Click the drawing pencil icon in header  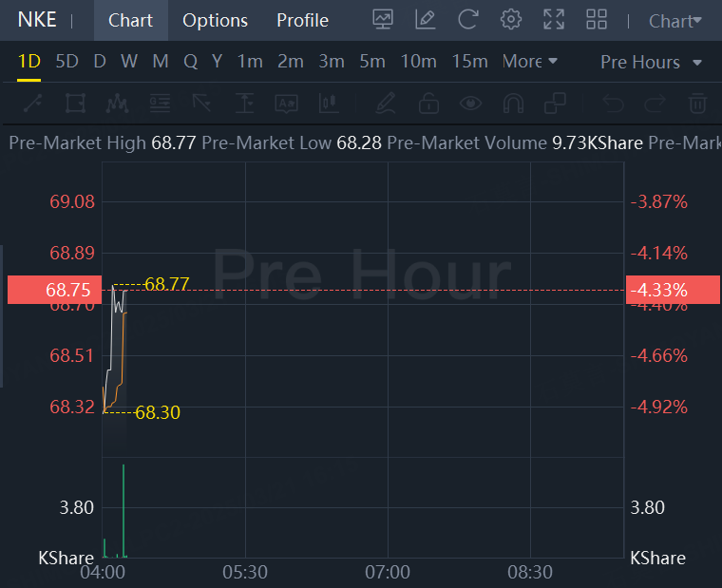click(x=426, y=20)
